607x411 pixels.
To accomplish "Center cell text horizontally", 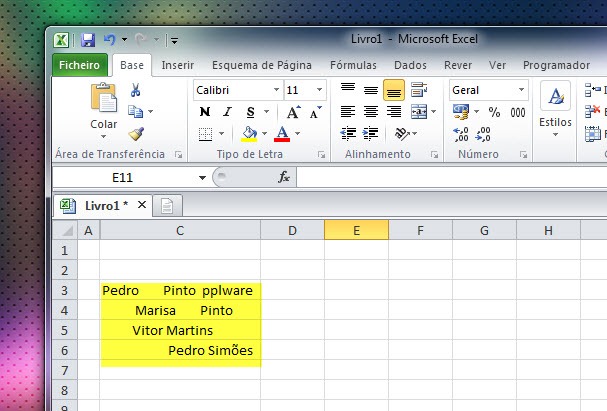I will [371, 112].
